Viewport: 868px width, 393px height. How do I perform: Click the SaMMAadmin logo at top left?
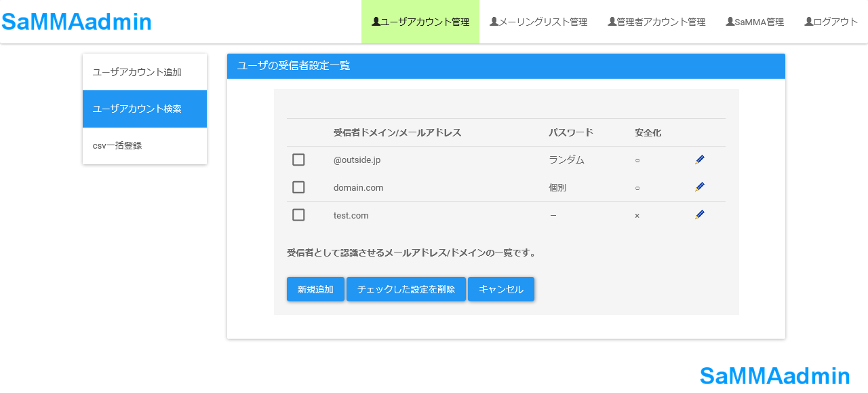coord(77,22)
